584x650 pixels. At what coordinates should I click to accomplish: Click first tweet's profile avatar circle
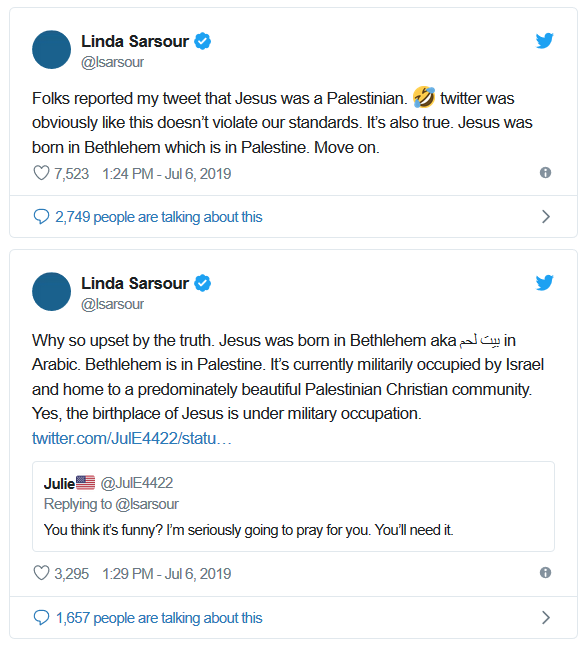coord(51,49)
